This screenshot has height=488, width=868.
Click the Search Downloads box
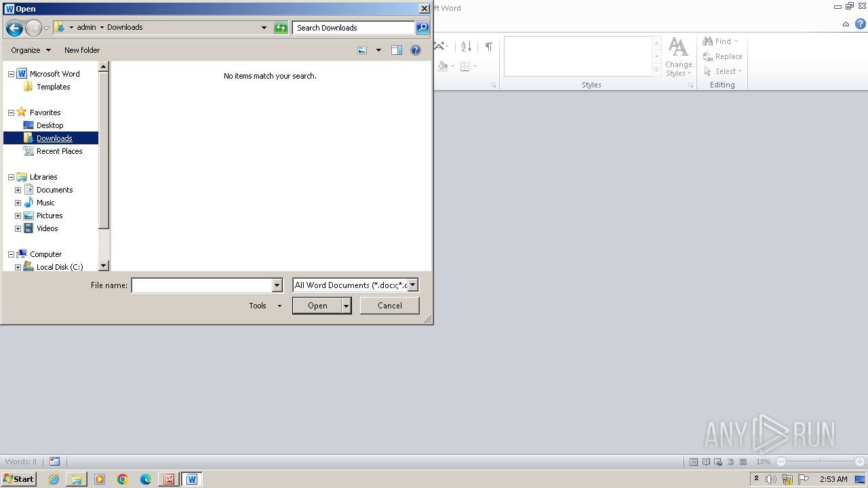click(354, 28)
